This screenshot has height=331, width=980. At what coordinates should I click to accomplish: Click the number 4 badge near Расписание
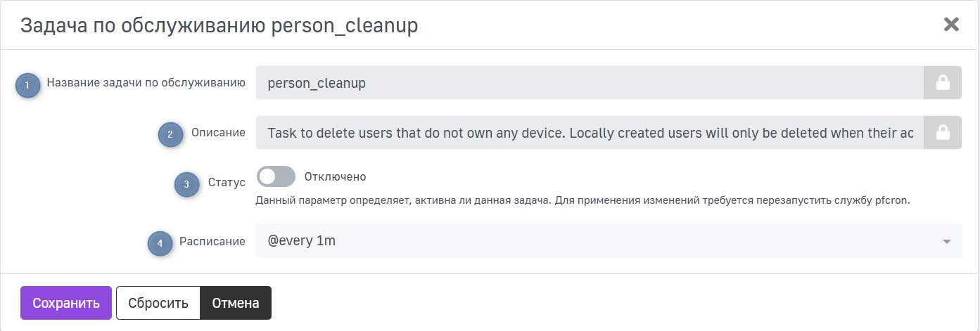[160, 244]
